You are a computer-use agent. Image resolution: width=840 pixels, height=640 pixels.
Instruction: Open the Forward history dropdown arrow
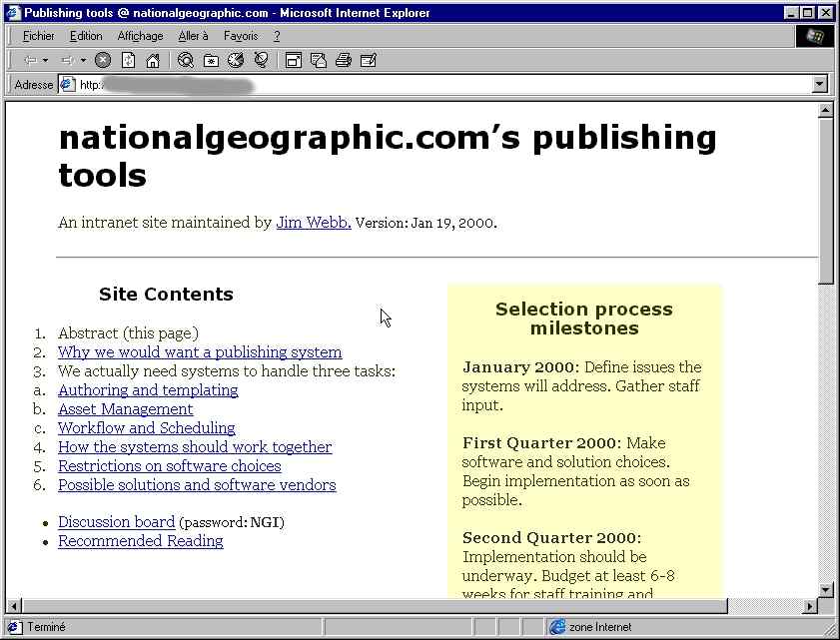83,60
